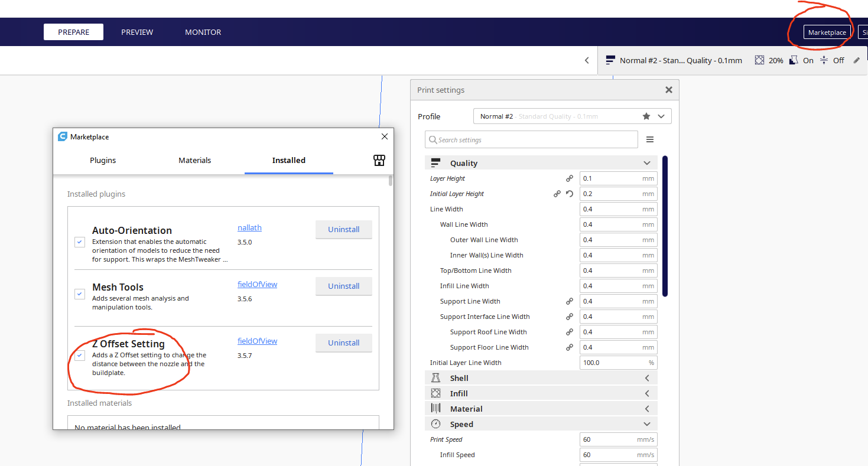Click the 'Installed plugins' heading
The width and height of the screenshot is (868, 466).
pos(96,194)
